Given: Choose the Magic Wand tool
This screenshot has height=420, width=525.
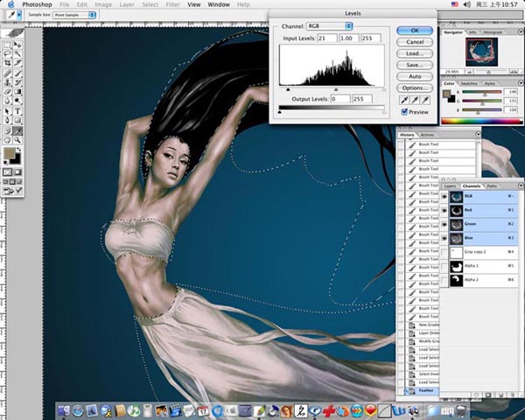Looking at the screenshot, I should (19, 52).
